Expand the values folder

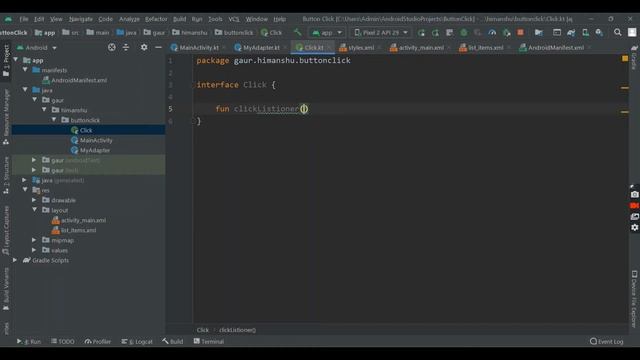point(34,250)
